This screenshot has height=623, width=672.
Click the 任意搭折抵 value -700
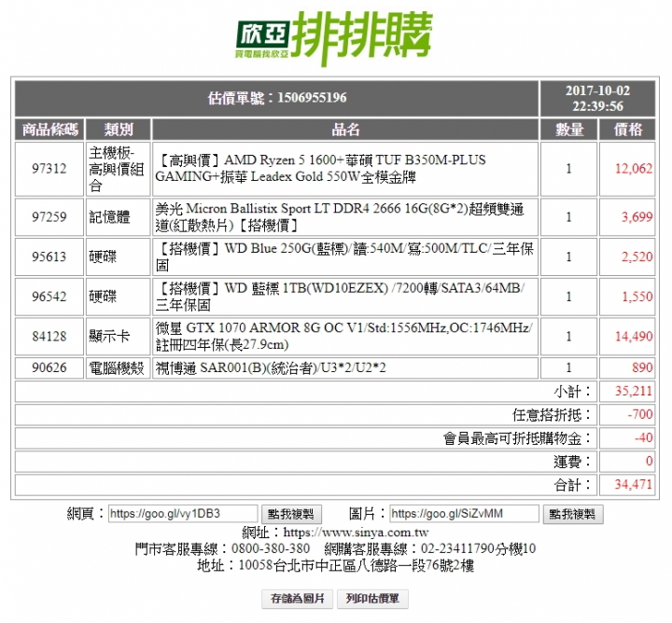pos(640,415)
